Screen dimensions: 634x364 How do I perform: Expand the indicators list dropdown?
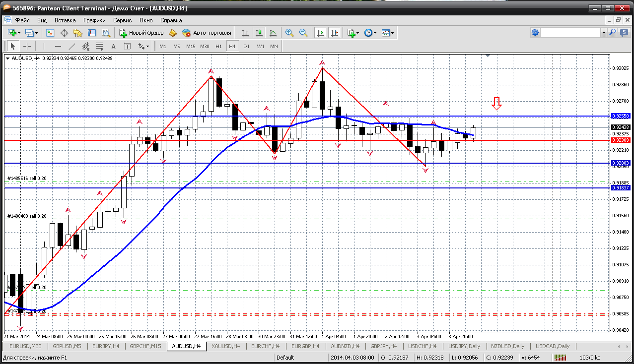point(358,33)
